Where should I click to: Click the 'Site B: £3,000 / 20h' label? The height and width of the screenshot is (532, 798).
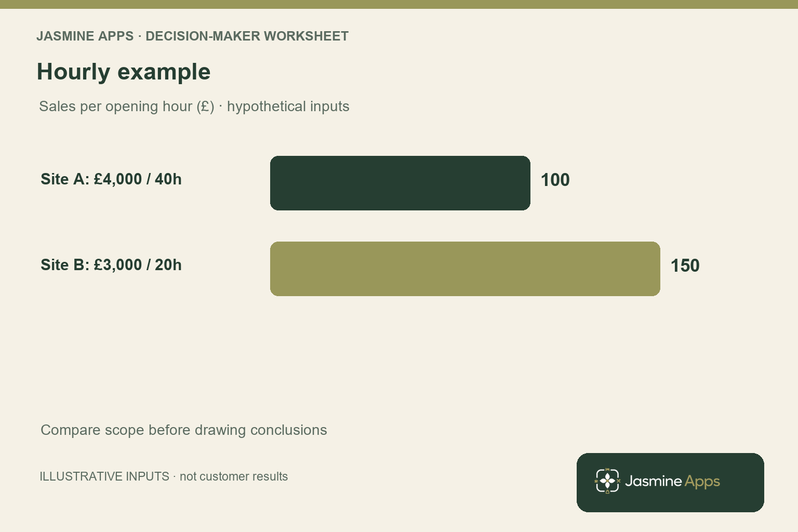click(111, 265)
